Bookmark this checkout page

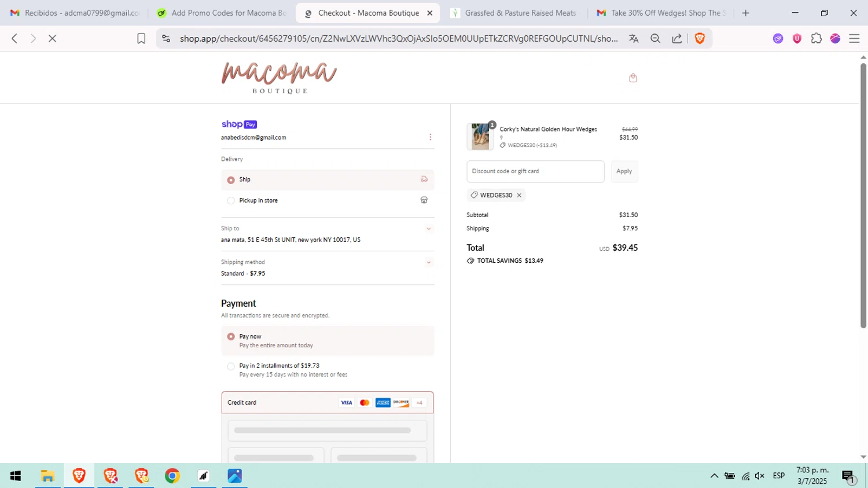[x=141, y=38]
